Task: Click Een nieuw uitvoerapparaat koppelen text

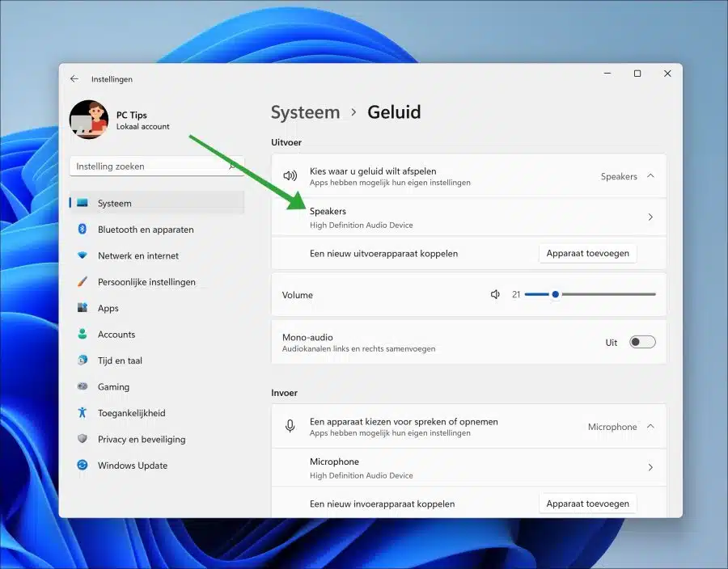Action: (383, 254)
